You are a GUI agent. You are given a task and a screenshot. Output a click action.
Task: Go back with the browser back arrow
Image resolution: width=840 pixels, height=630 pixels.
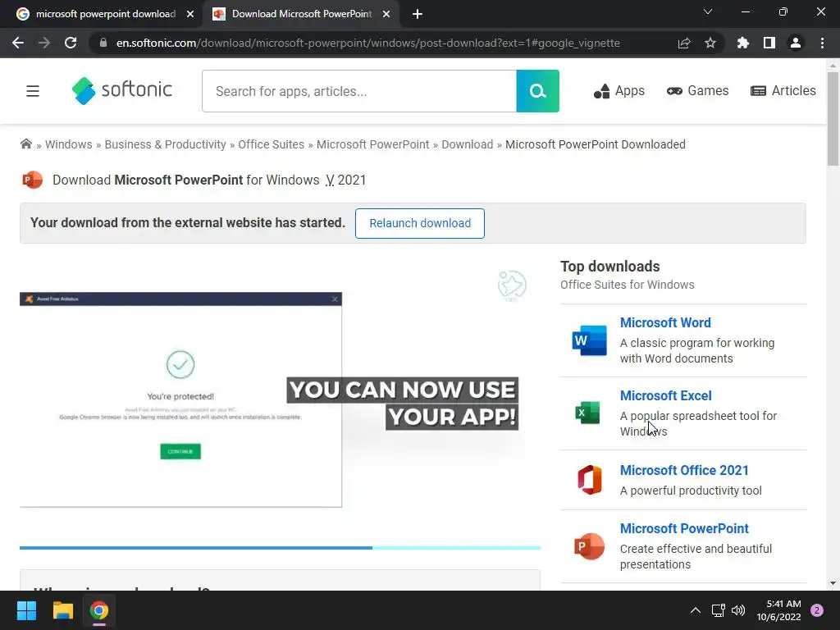[x=18, y=43]
